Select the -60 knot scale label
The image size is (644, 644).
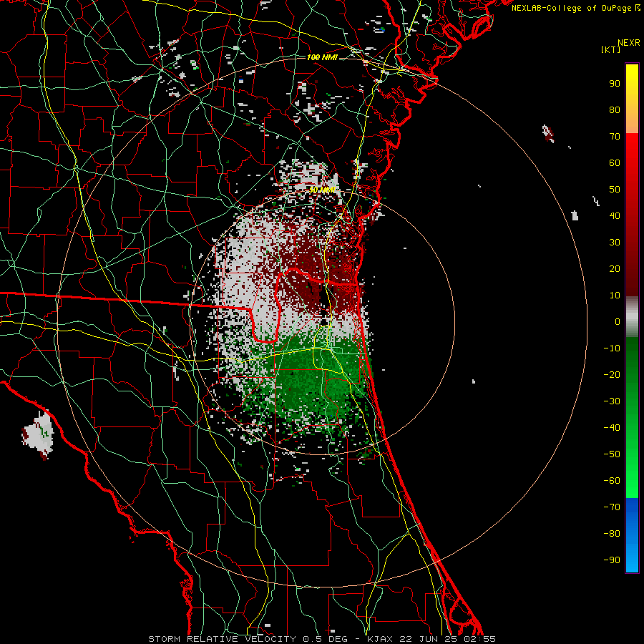[x=612, y=481]
